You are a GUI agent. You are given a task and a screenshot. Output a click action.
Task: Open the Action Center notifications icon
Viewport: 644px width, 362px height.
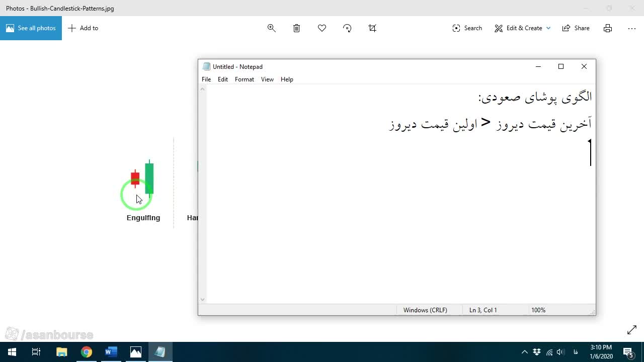coord(628,352)
